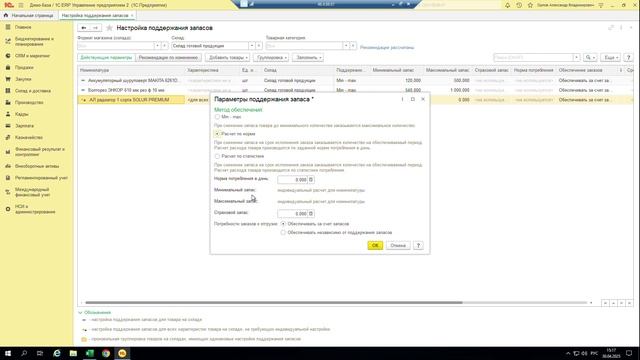Click the Windows Start button
640x360 pixels.
click(8, 353)
